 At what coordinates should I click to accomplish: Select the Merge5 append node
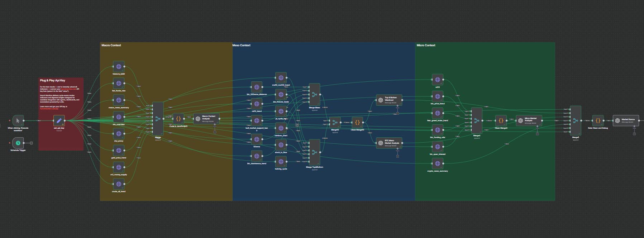[575, 120]
